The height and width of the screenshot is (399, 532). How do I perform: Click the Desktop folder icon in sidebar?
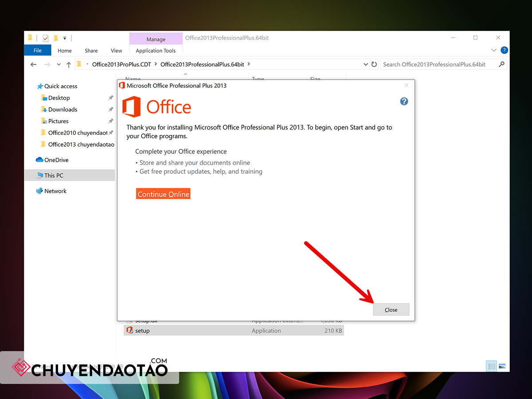click(x=43, y=98)
